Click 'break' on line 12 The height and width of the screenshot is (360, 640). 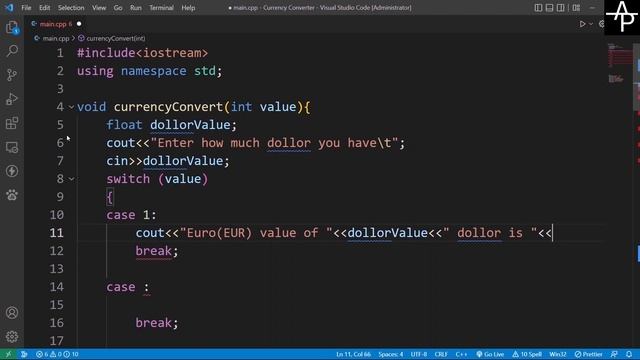pyautogui.click(x=153, y=251)
